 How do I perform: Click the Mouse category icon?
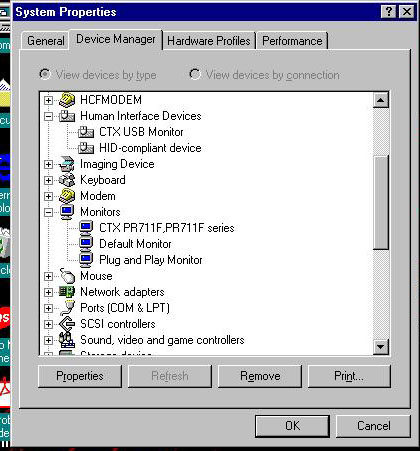point(67,276)
